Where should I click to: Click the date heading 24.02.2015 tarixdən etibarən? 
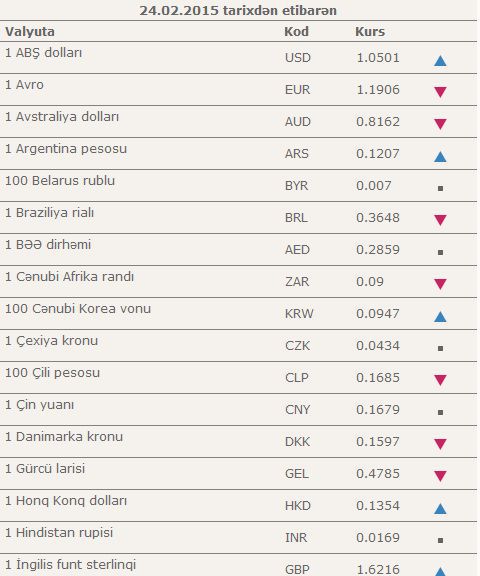tap(238, 10)
